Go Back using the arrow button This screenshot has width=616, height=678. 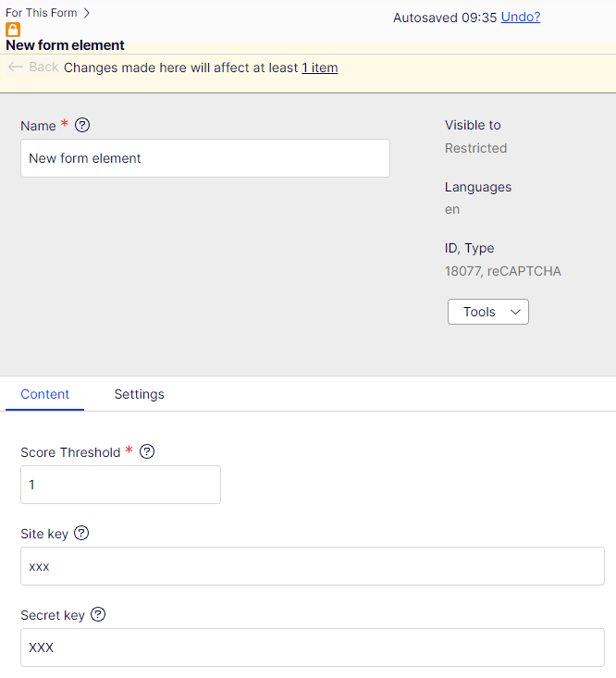click(x=33, y=67)
